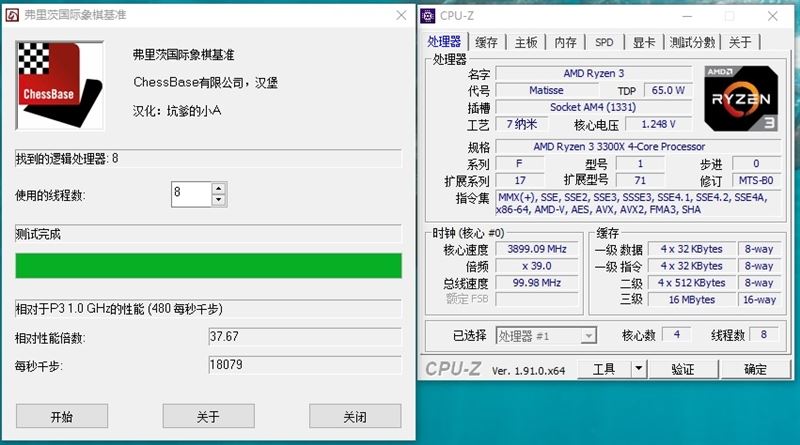
Task: Click the ChessBase logo image
Action: point(60,85)
